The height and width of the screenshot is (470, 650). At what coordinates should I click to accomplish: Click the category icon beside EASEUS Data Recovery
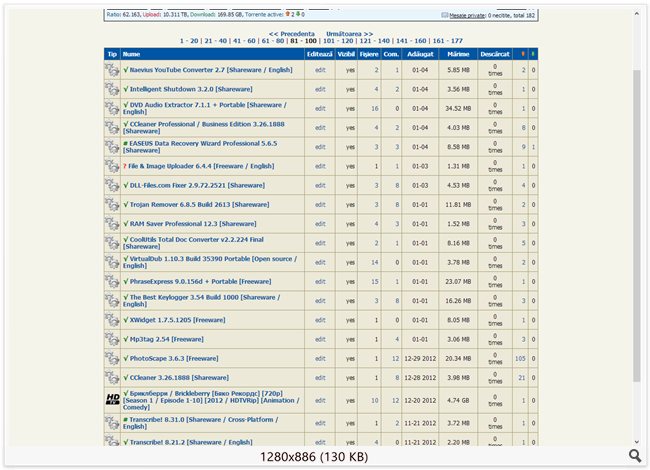(112, 147)
